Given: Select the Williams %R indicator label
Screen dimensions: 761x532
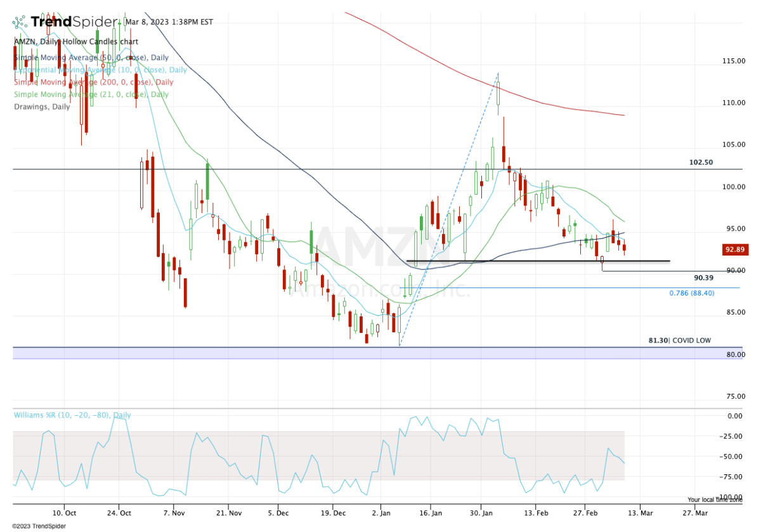Looking at the screenshot, I should [72, 415].
